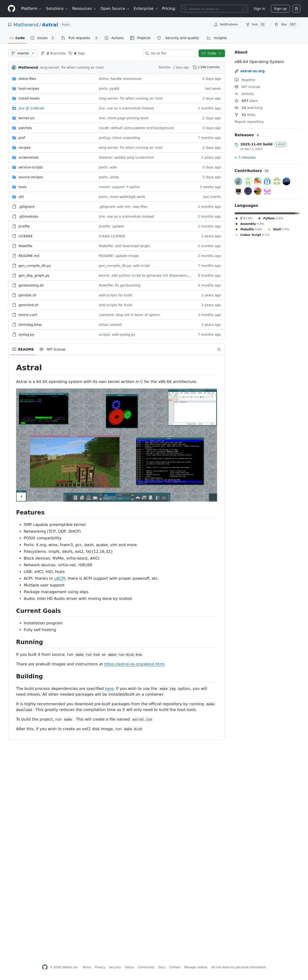Image resolution: width=308 pixels, height=980 pixels.
Task: Click Report repository
Action: click(x=249, y=122)
